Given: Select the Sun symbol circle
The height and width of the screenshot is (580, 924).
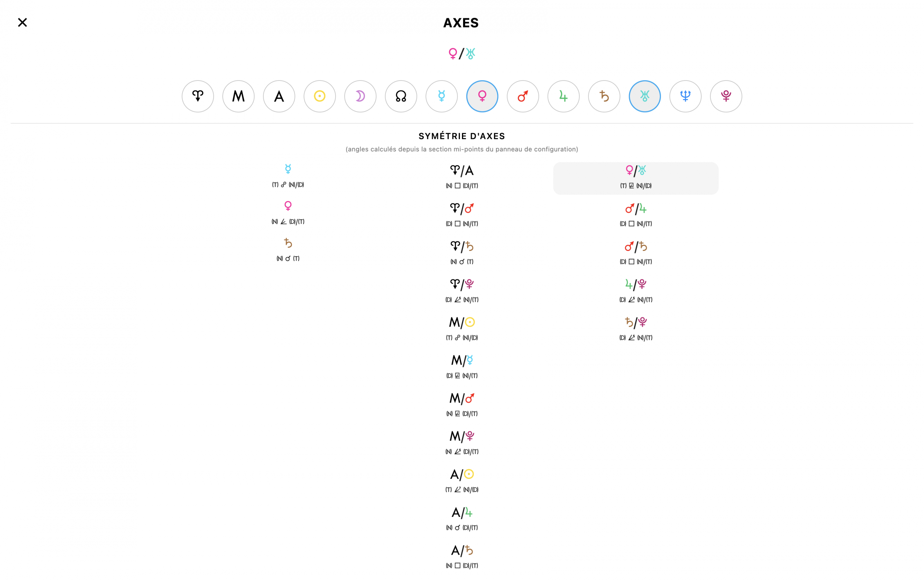Looking at the screenshot, I should click(x=320, y=96).
